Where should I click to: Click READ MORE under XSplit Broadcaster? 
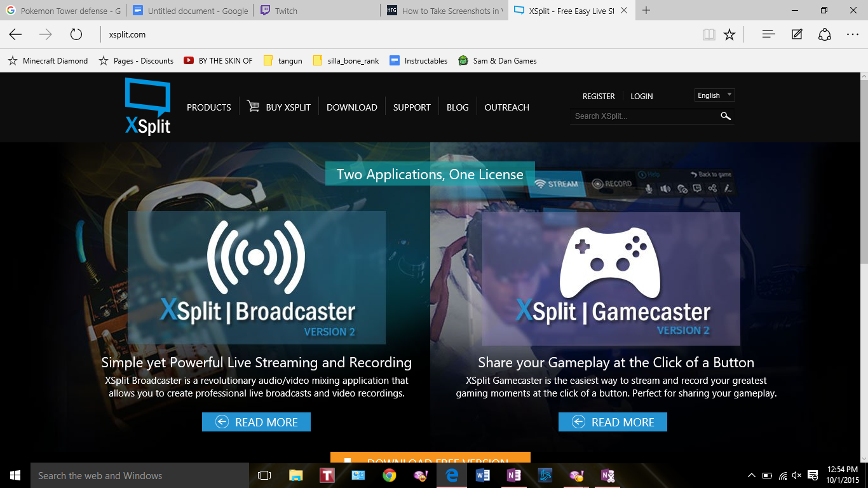(256, 421)
